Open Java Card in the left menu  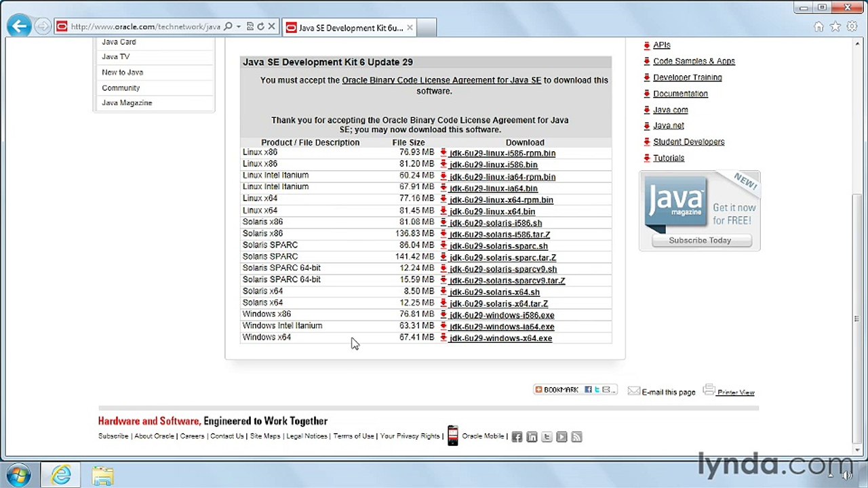pyautogui.click(x=119, y=42)
